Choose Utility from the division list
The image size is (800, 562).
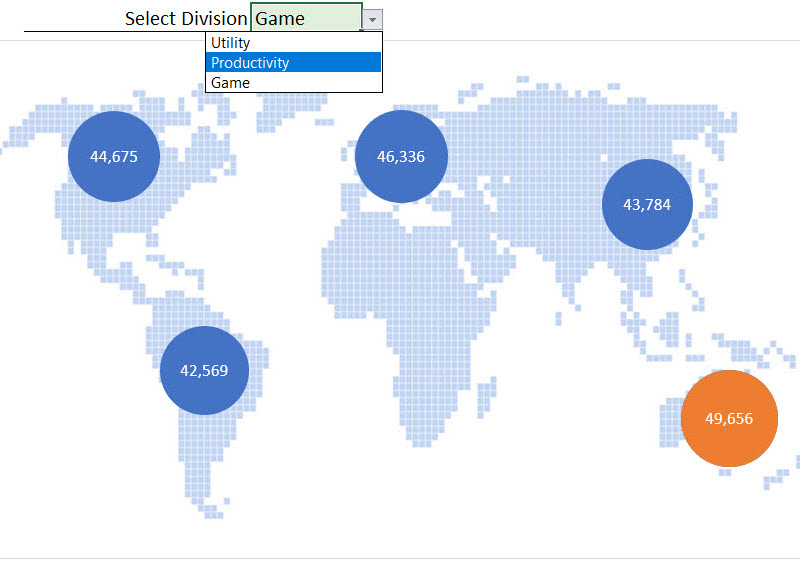click(293, 43)
